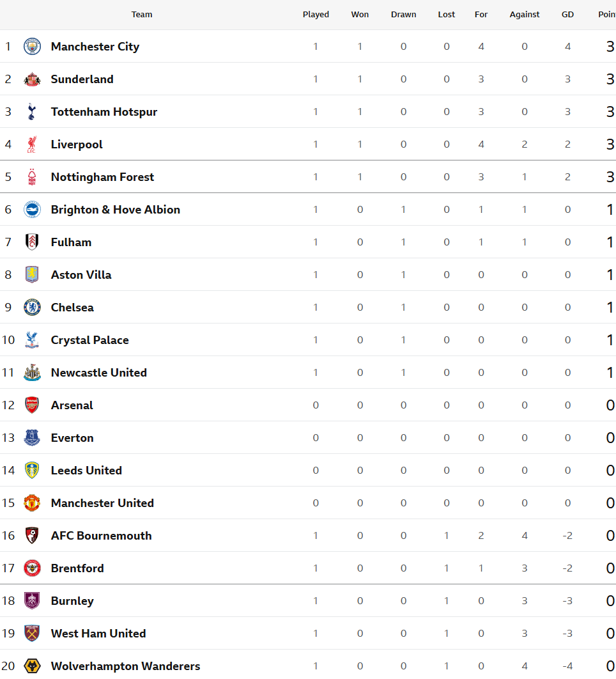Screen dimensions: 616x679
Task: Click the Liverpool liver bird crest
Action: point(31,144)
